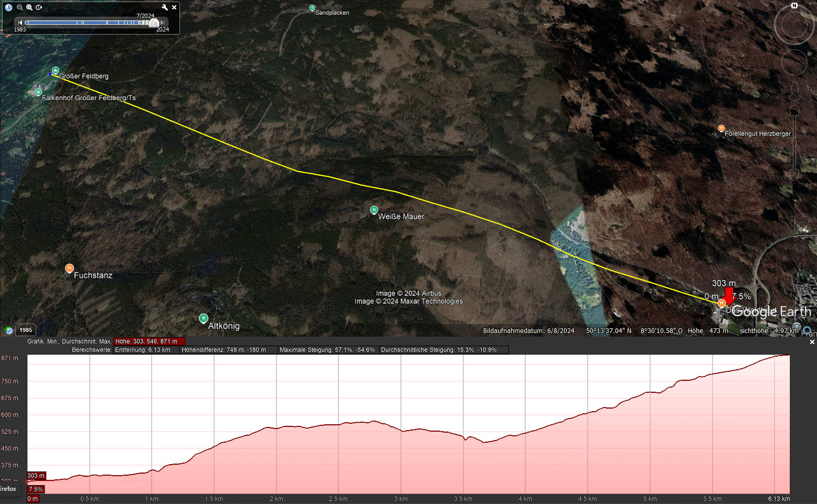Click the historical imagery clock icon

[8, 7]
